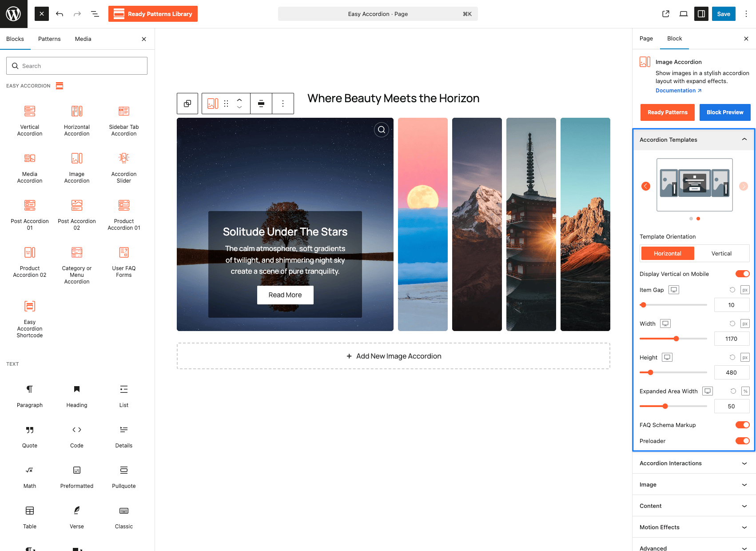Expand the Motion Effects section

tap(694, 527)
